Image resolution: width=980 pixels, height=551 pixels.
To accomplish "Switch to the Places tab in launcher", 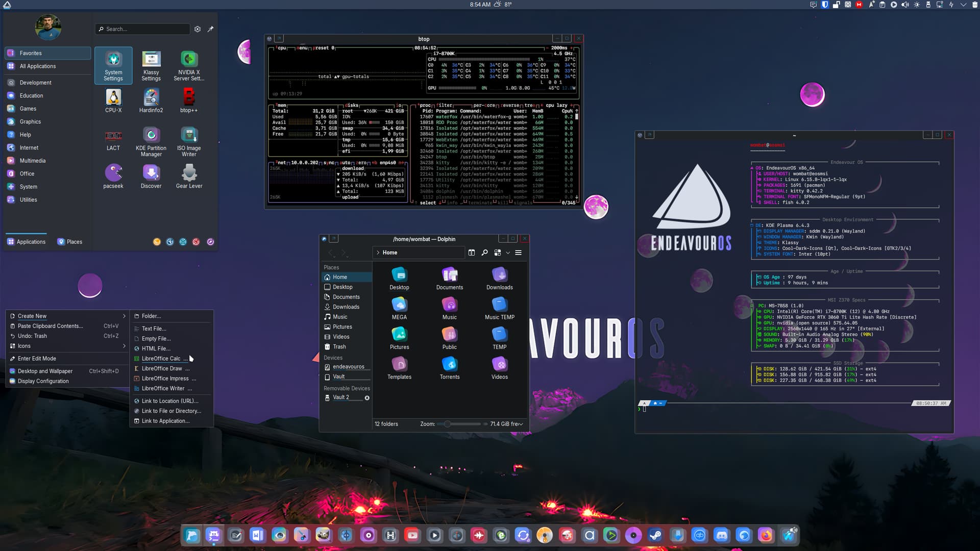I will tap(70, 242).
